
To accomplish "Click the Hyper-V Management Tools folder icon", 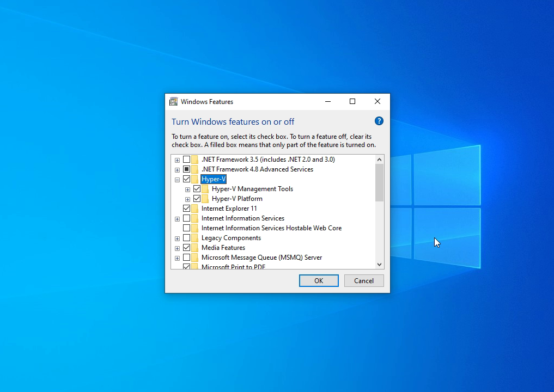I will (205, 189).
